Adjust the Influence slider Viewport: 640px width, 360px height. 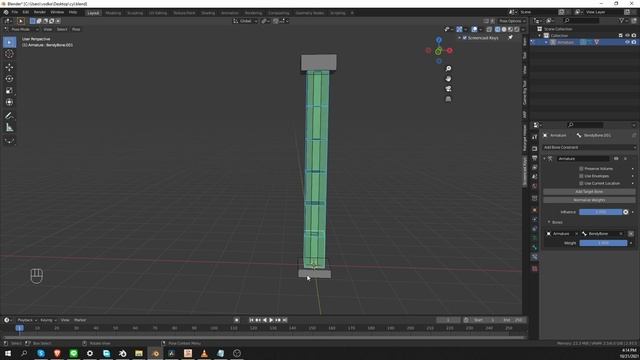[600, 212]
